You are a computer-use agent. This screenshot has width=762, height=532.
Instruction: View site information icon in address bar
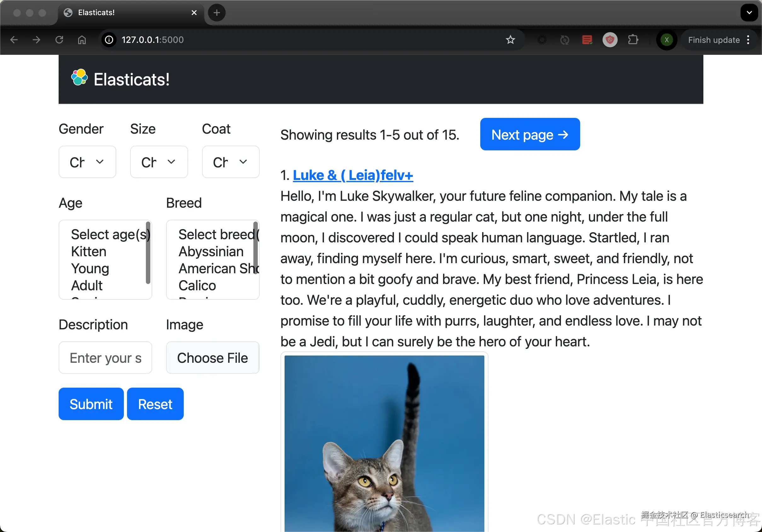click(109, 40)
